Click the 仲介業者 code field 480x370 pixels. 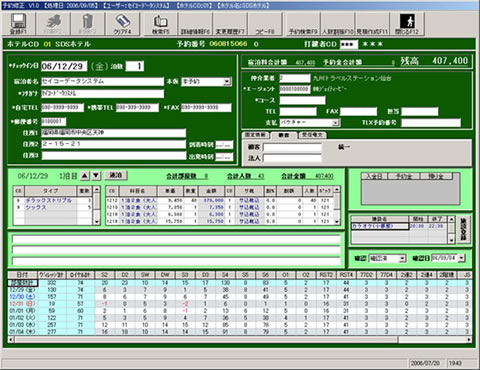point(295,78)
